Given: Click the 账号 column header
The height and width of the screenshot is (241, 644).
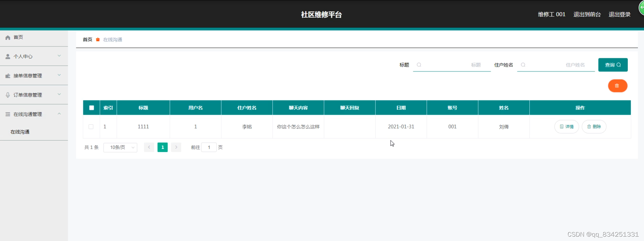Looking at the screenshot, I should pyautogui.click(x=452, y=108).
